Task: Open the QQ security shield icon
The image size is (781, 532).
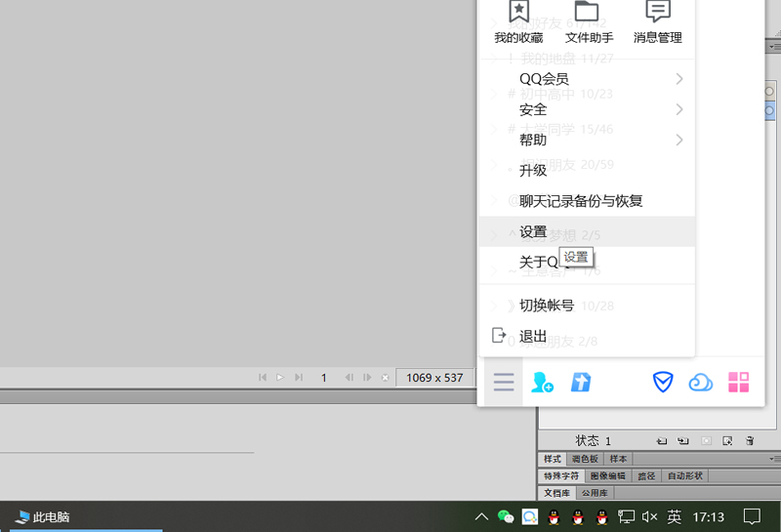Action: coord(663,382)
